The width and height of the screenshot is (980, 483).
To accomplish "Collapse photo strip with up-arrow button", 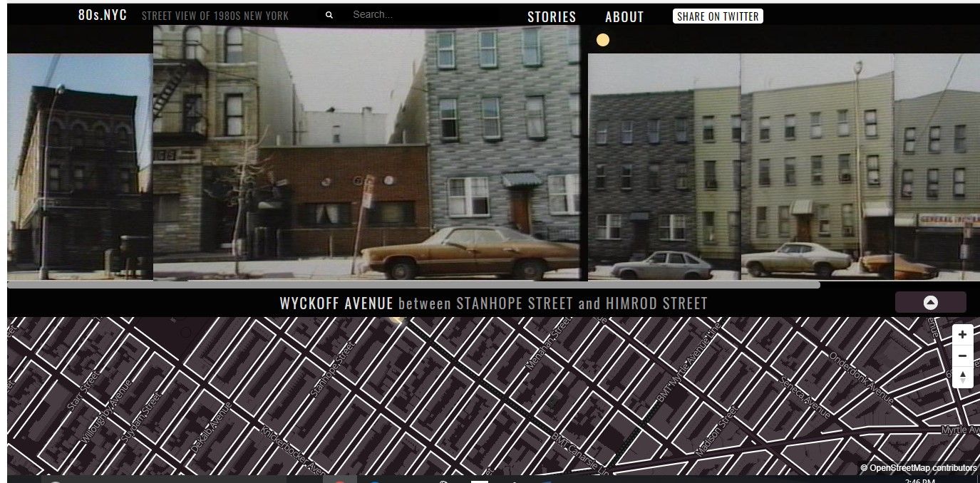I will (930, 303).
